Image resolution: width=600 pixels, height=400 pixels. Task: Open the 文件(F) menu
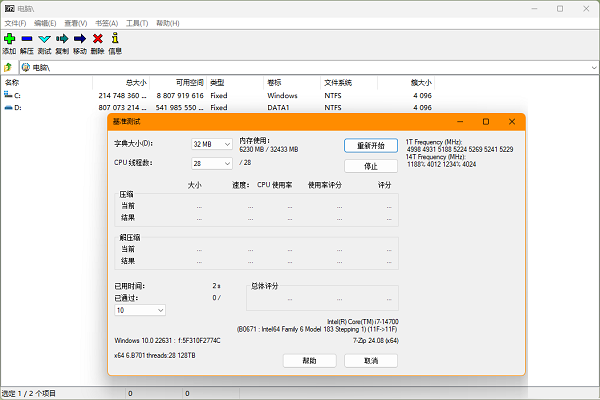(x=15, y=22)
